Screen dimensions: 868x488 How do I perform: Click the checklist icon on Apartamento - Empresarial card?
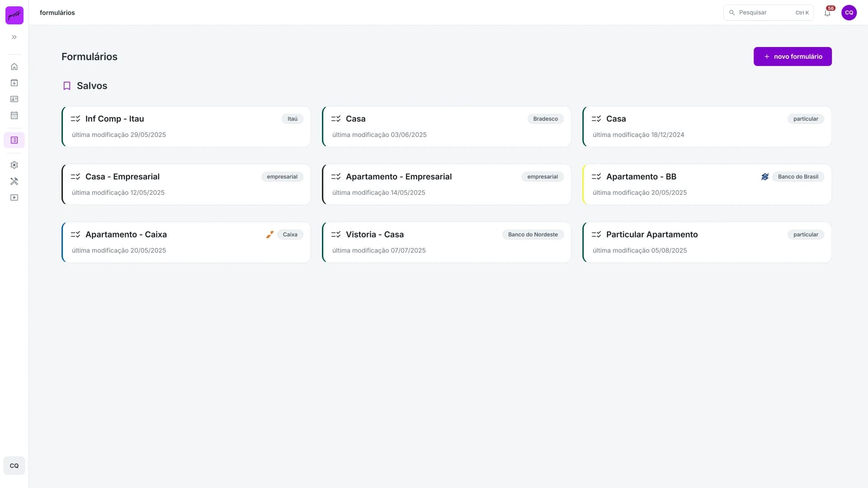(x=336, y=177)
